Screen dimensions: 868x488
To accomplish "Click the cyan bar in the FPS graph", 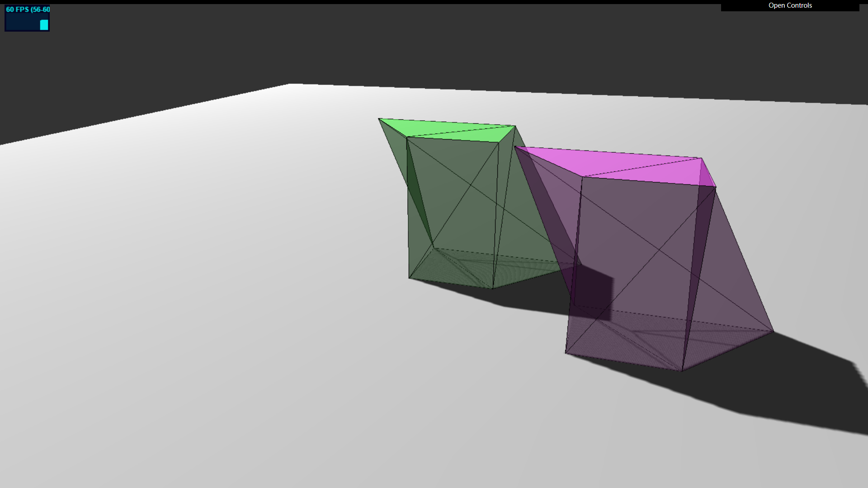I will click(x=44, y=25).
